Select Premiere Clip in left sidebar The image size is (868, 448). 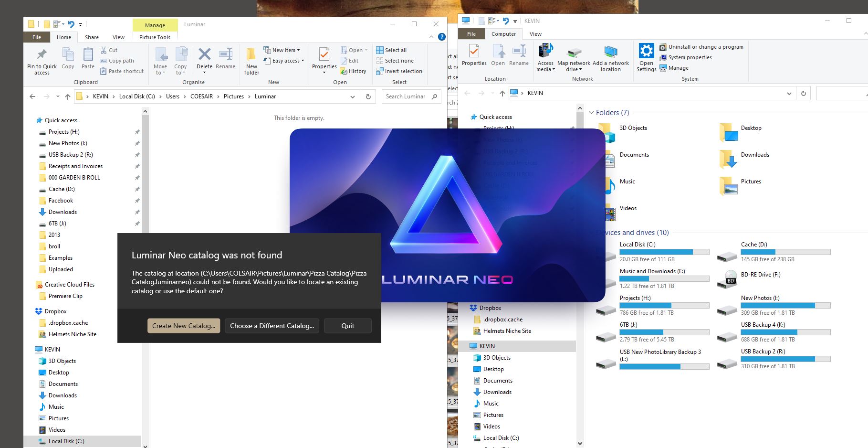click(x=65, y=296)
